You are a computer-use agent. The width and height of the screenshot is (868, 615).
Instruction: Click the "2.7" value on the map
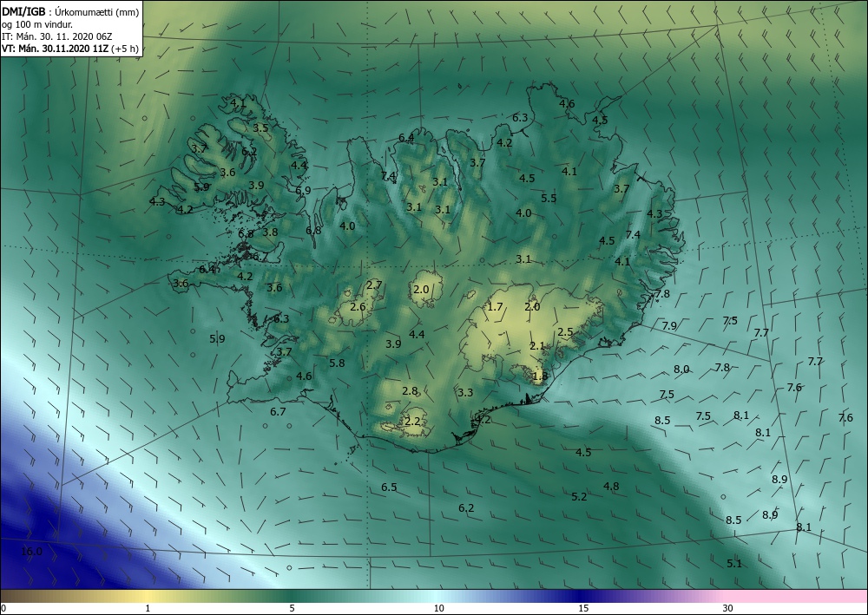coord(374,285)
